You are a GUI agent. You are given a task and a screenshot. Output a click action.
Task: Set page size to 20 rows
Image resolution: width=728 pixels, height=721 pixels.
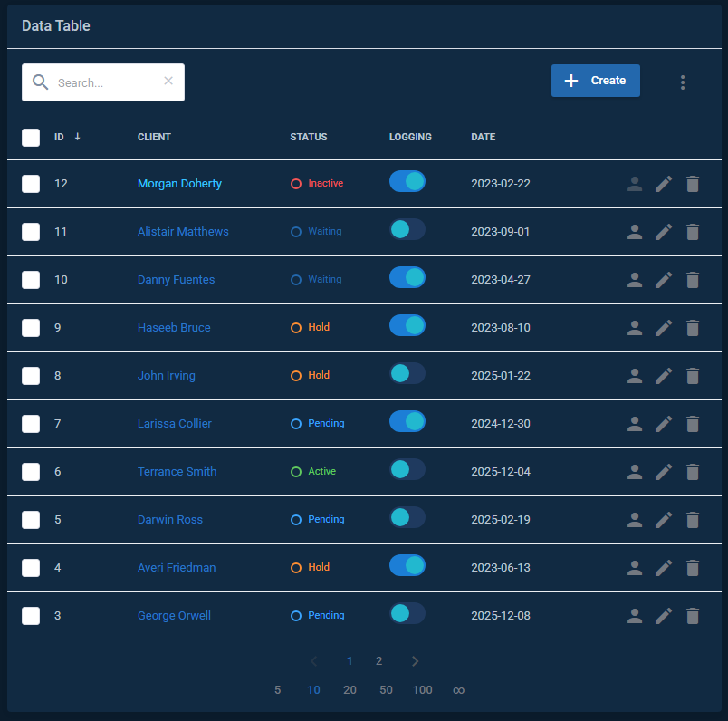click(x=350, y=690)
